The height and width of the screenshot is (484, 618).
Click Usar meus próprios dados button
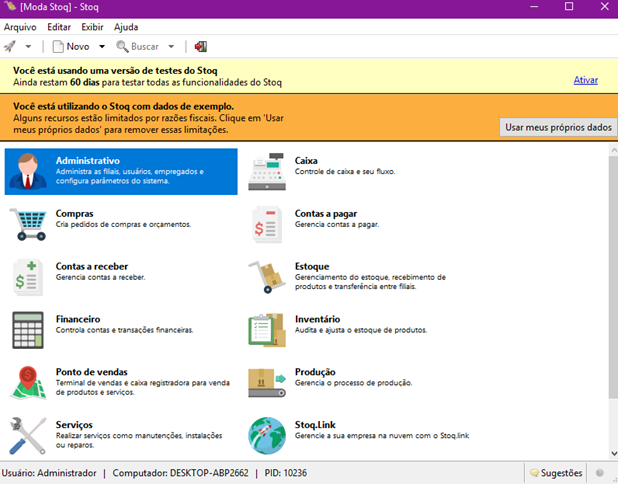point(558,127)
